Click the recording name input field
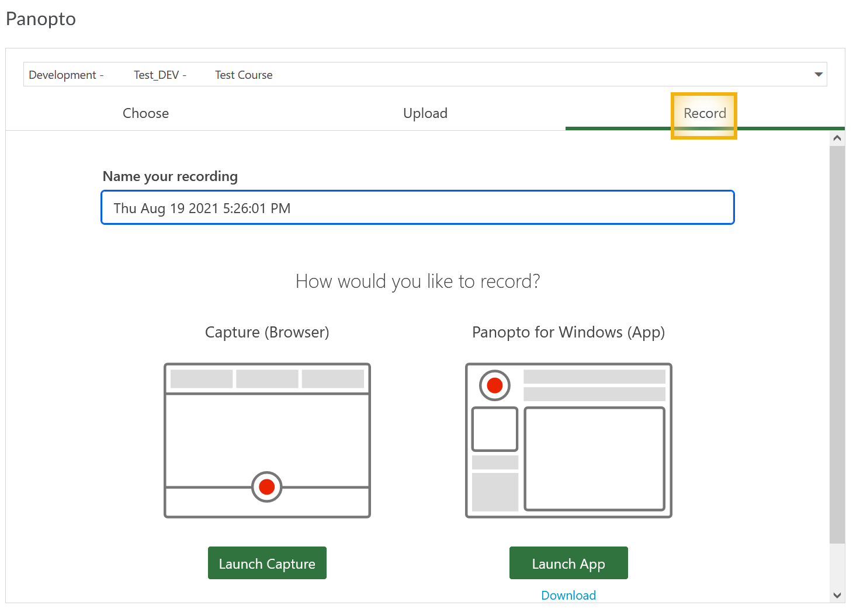This screenshot has height=616, width=853. click(x=417, y=207)
